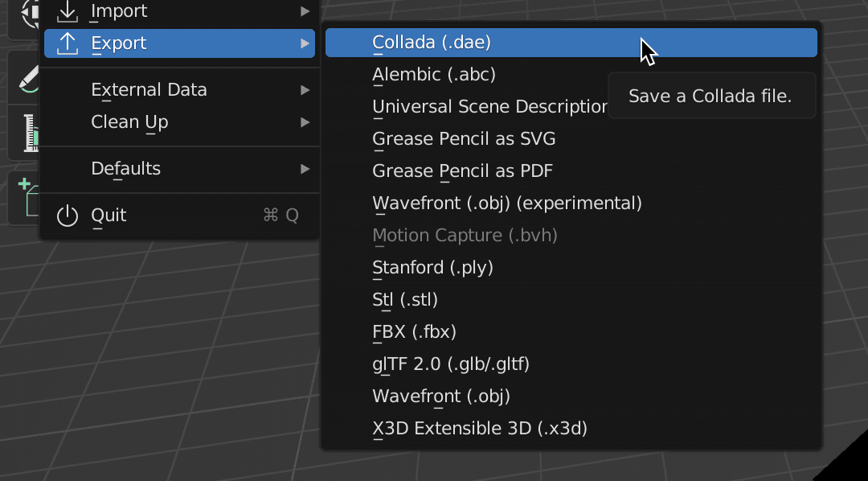Export the scene as FBX (.fbx)
This screenshot has width=868, height=481.
pyautogui.click(x=414, y=332)
